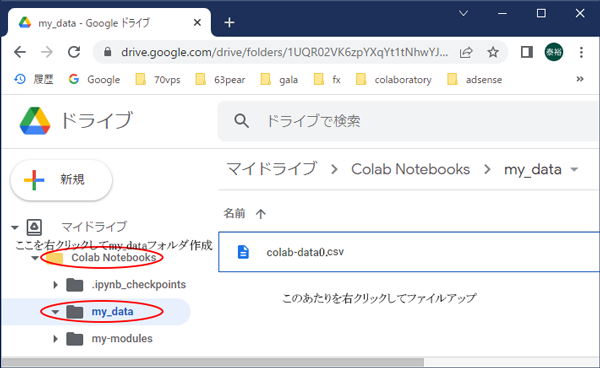
Task: Click the browser forward arrow
Action: point(47,52)
